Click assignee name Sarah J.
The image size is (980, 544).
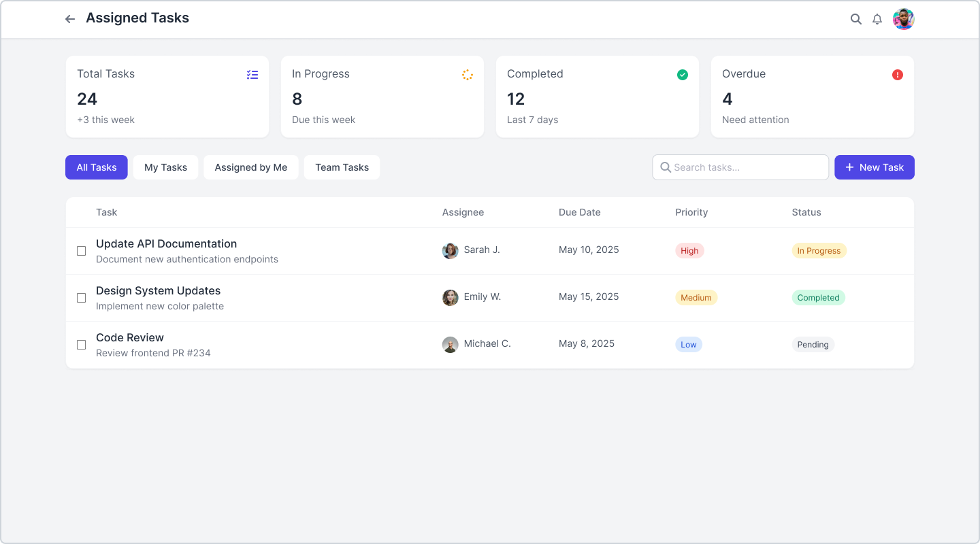[x=482, y=250]
